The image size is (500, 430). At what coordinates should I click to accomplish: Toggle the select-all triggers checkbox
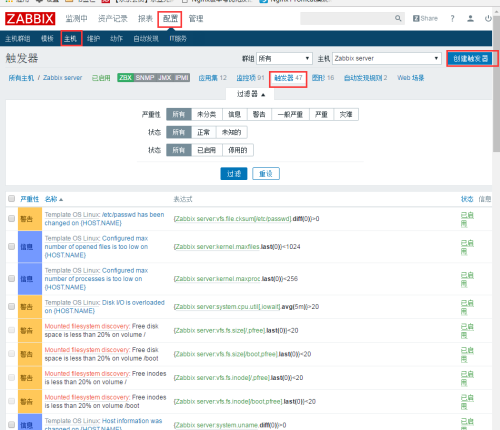tap(12, 199)
